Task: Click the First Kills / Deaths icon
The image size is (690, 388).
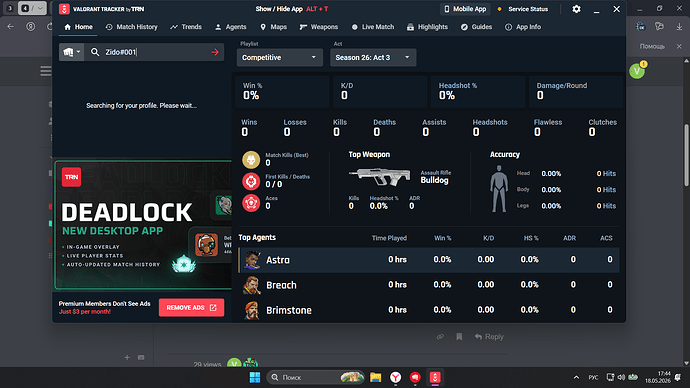Action: [x=251, y=181]
